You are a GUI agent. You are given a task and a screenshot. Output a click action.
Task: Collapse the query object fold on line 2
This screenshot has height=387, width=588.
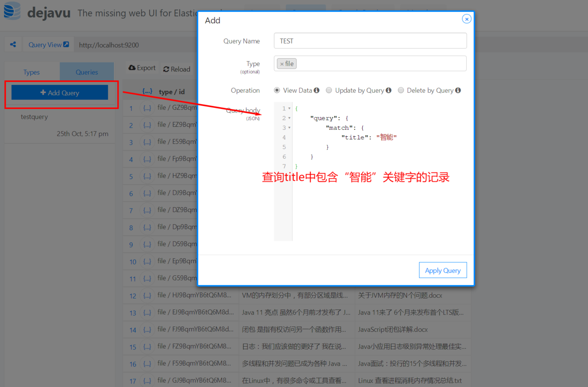click(289, 117)
